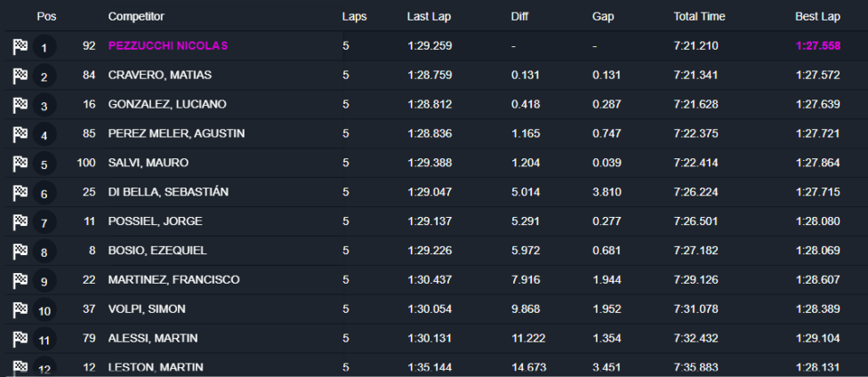The width and height of the screenshot is (868, 377).
Task: Sort by the Pos column header
Action: (x=46, y=17)
